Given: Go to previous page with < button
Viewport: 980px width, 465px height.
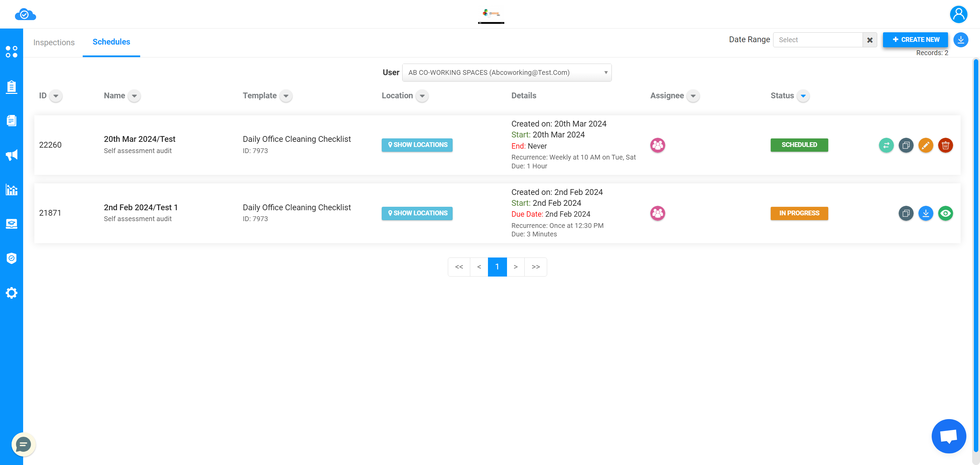Looking at the screenshot, I should click(x=479, y=267).
